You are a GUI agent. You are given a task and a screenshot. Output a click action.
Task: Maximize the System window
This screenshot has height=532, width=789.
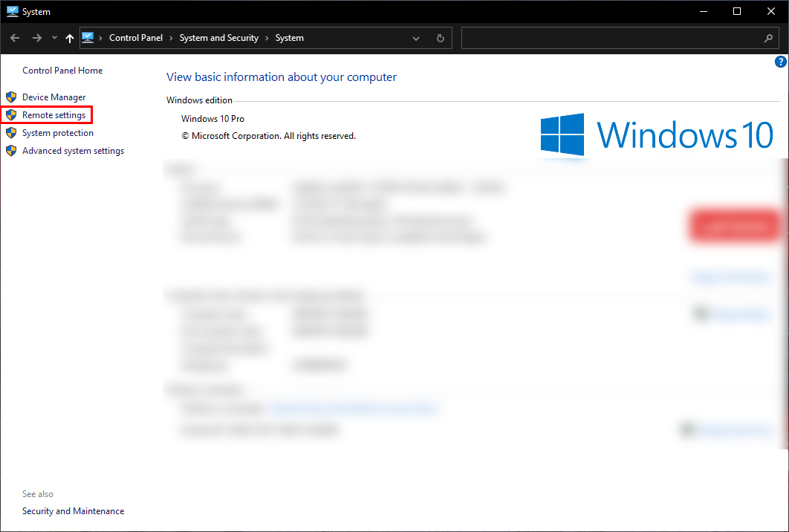point(737,12)
